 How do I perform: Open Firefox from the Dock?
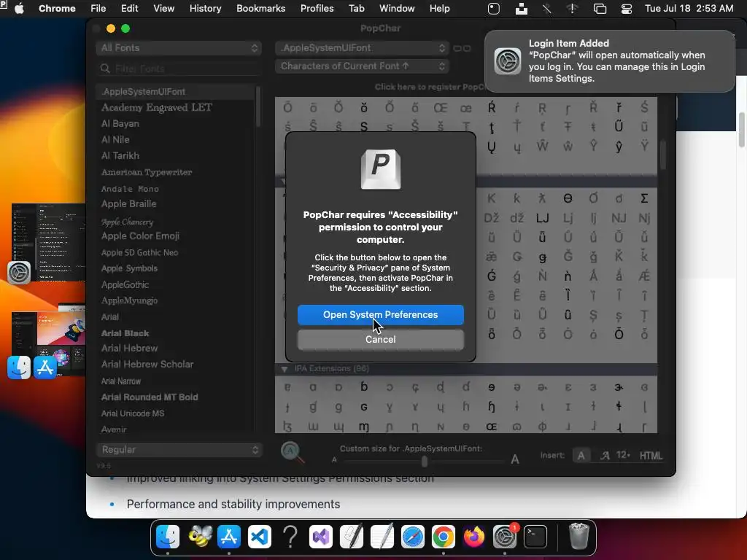pos(473,537)
